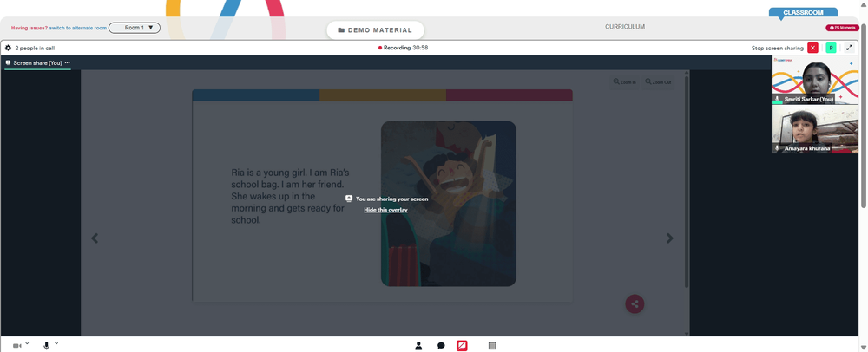Go to the next slide arrow

tap(670, 238)
